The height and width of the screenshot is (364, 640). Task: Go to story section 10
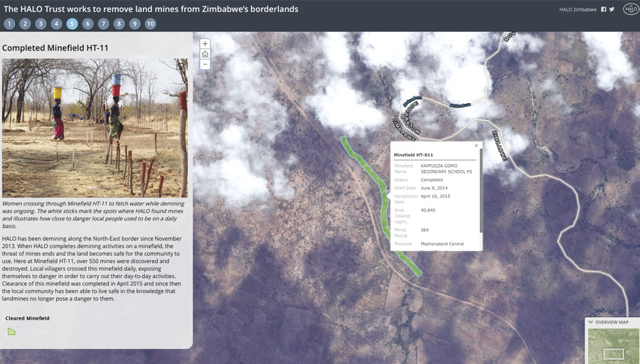click(150, 23)
